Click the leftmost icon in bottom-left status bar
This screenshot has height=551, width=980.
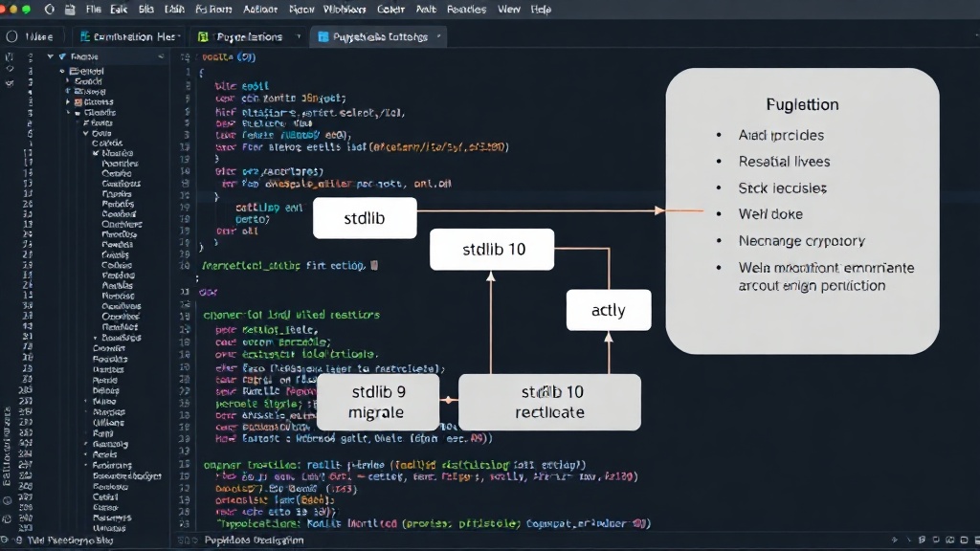tap(5, 540)
